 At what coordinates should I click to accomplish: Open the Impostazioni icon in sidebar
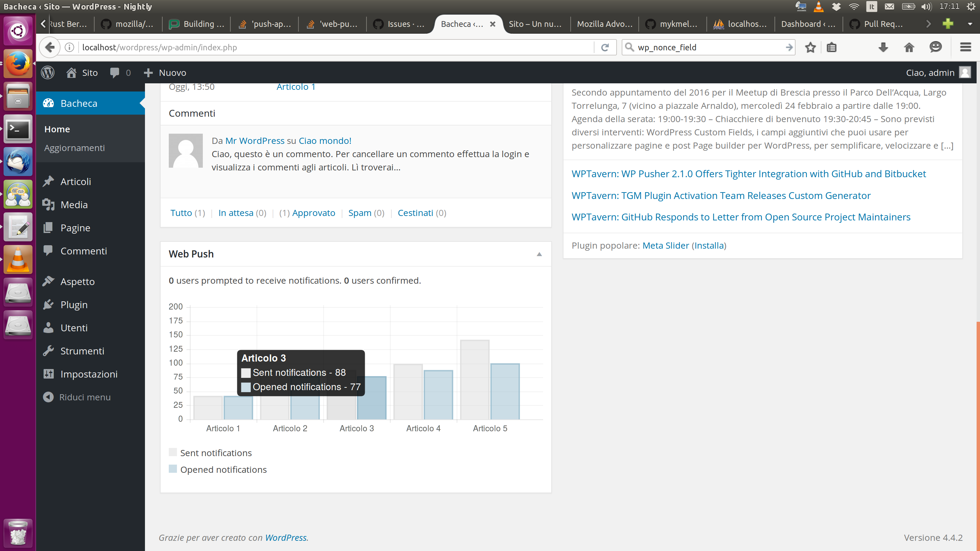[48, 374]
